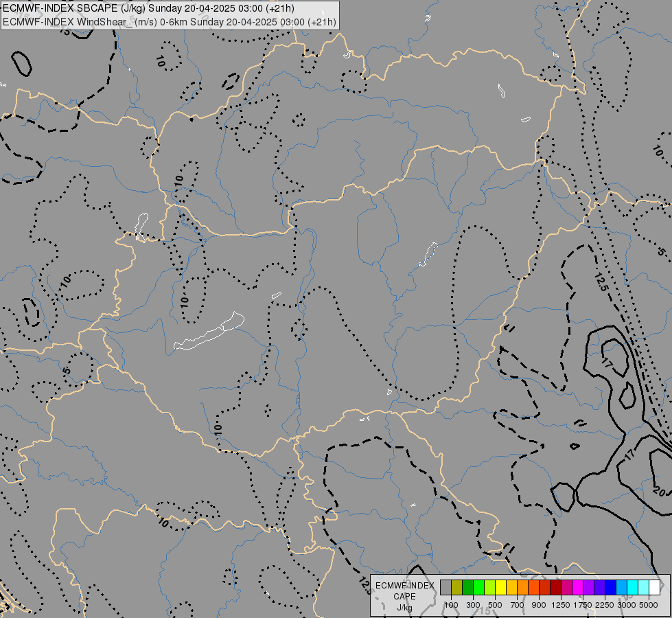Click the gray swatch in the CAPE legend
The height and width of the screenshot is (618, 672).
445,588
